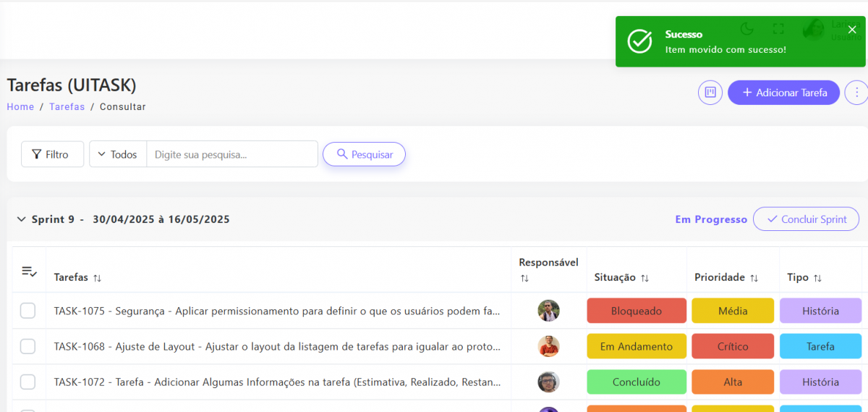This screenshot has width=868, height=412.
Task: Sort by Tipo column arrows
Action: coord(817,278)
